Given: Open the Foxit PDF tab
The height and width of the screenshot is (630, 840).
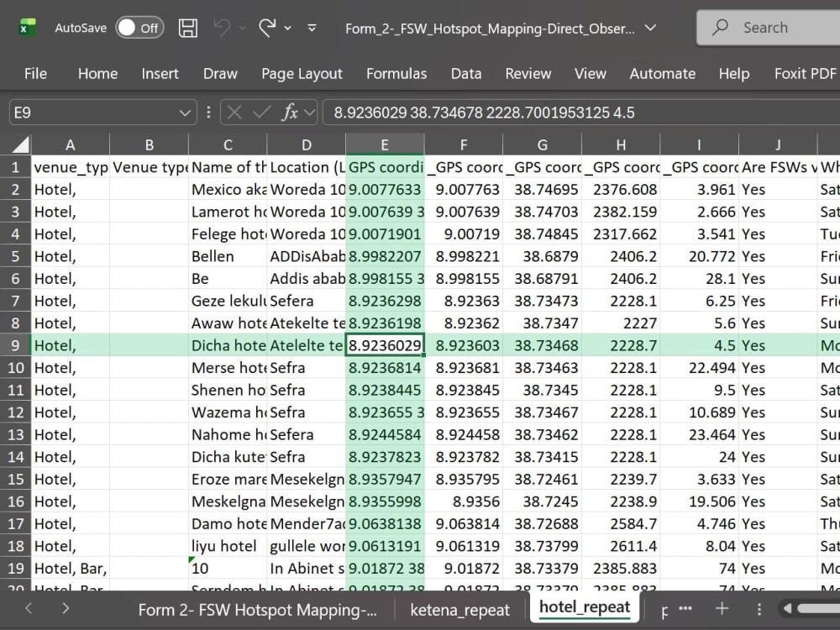Looking at the screenshot, I should 806,73.
